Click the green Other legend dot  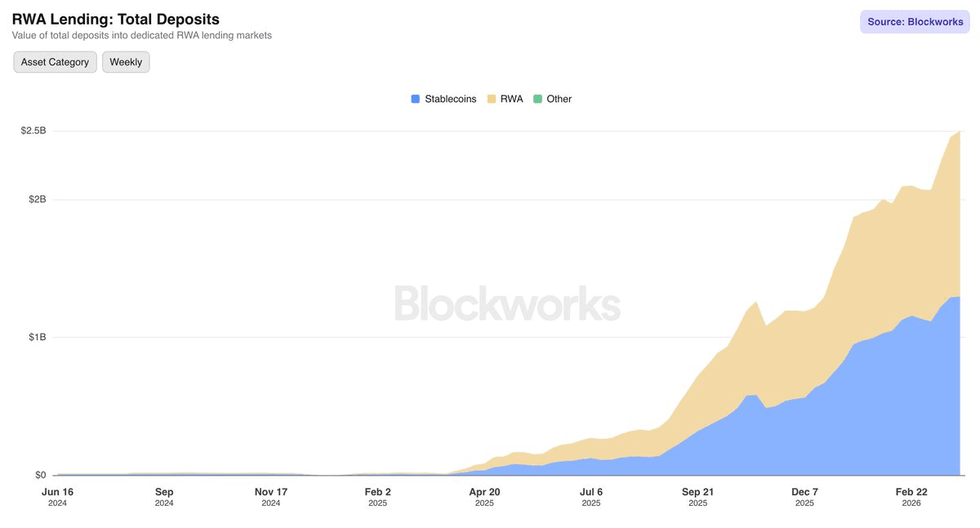click(x=537, y=99)
